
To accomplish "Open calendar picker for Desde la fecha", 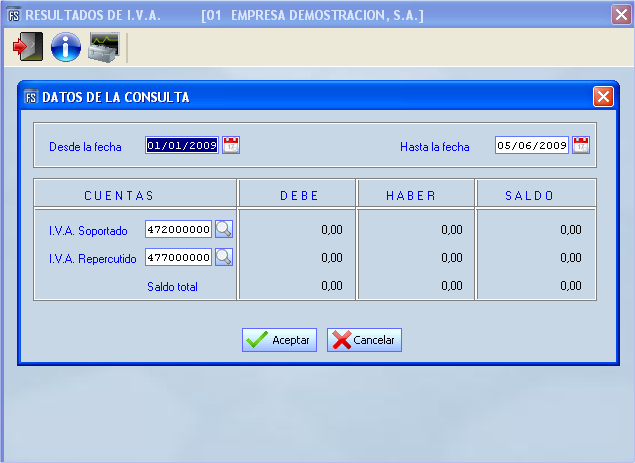I will click(231, 145).
